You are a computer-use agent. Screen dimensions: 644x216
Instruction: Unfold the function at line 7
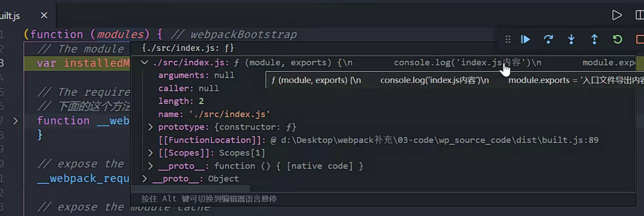point(15,121)
